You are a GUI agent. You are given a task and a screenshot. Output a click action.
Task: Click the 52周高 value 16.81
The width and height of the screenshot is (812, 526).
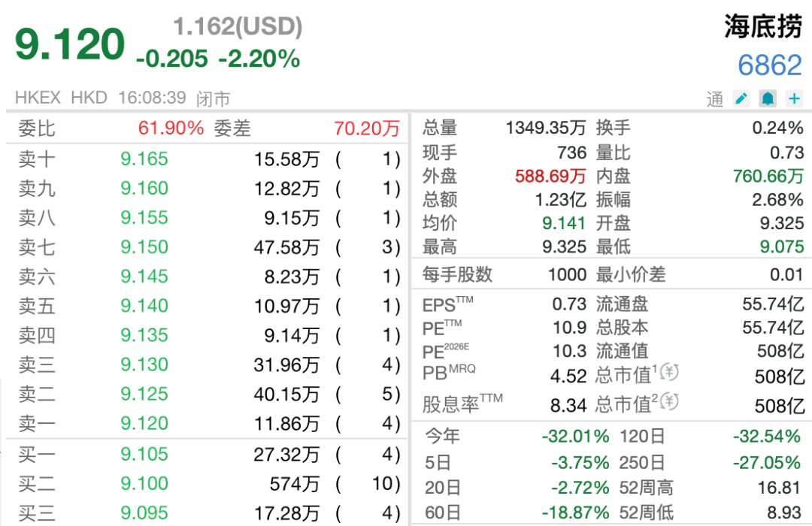781,487
